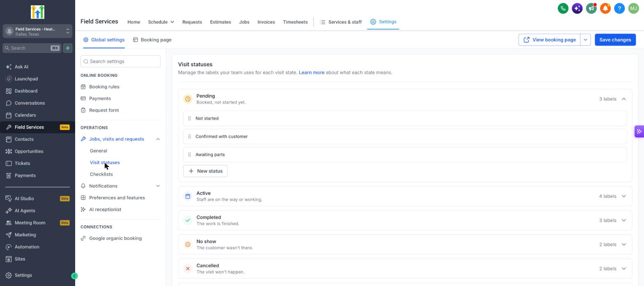This screenshot has width=644, height=286.
Task: Click View booking page button
Action: point(550,40)
